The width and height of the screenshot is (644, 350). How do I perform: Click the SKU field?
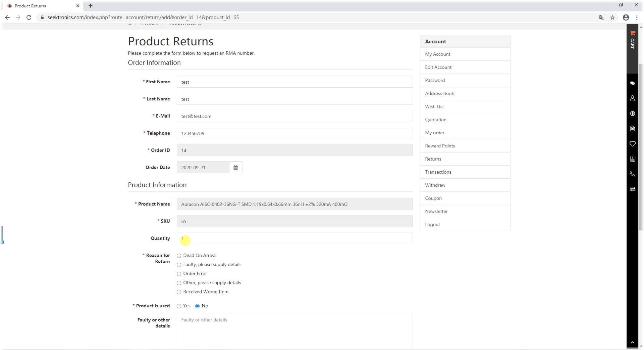(x=294, y=221)
